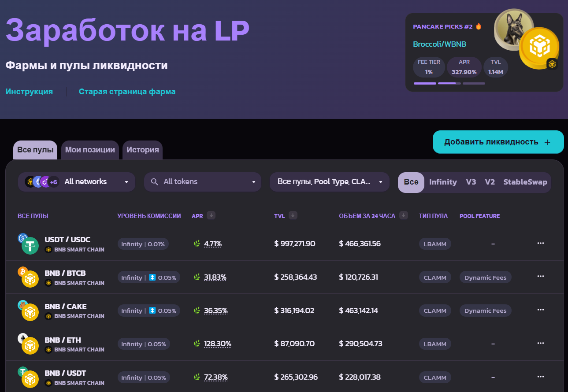568x392 pixels.
Task: Click the LBAMM badge in USDT / USDC row
Action: point(435,244)
